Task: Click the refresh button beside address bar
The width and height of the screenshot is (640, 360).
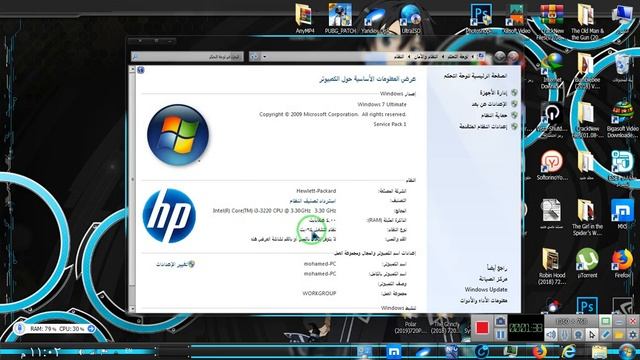Action: 255,57
